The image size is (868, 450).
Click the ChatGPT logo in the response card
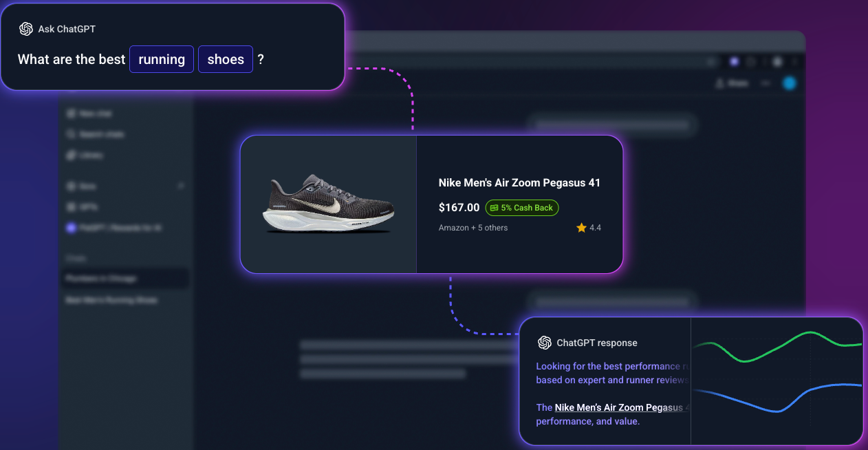point(545,343)
